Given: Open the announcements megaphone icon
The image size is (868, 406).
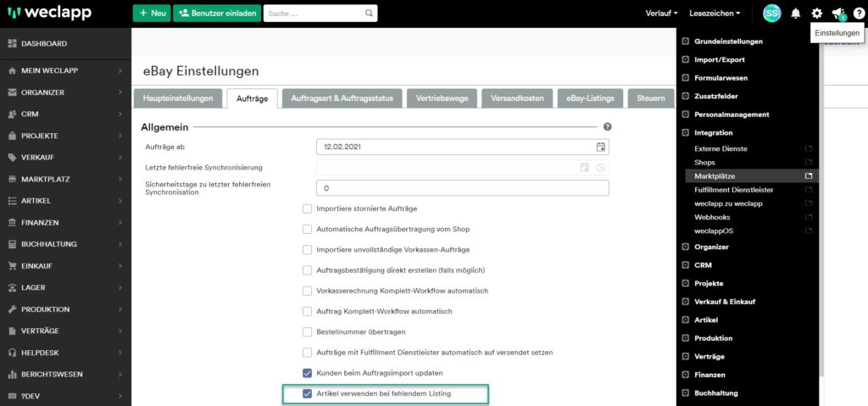Looking at the screenshot, I should pyautogui.click(x=838, y=14).
